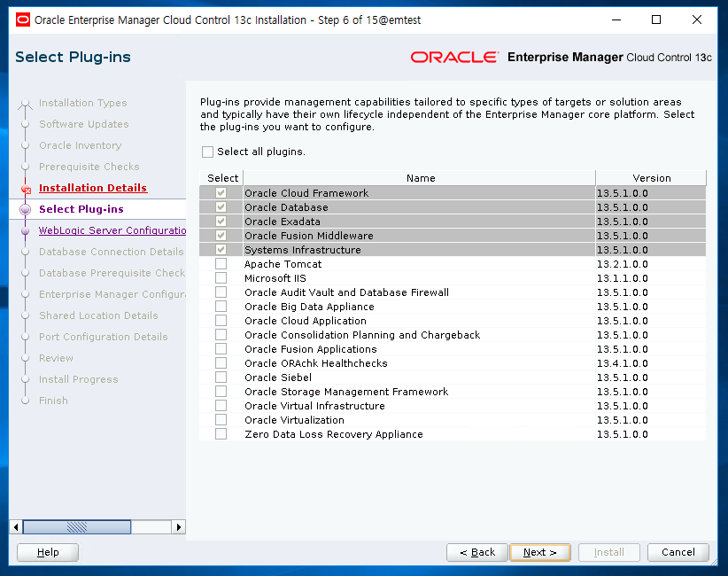Screen dimensions: 728x576
Task: Check the Oracle Siebel plugin
Action: 222,378
